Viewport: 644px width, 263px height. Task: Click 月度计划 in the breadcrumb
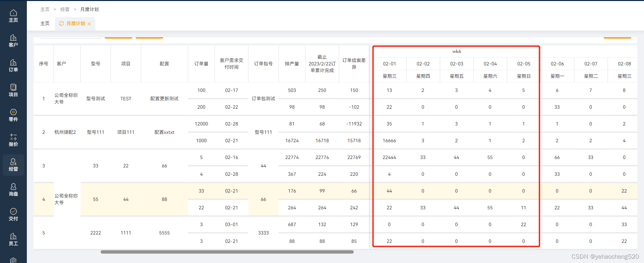(90, 9)
